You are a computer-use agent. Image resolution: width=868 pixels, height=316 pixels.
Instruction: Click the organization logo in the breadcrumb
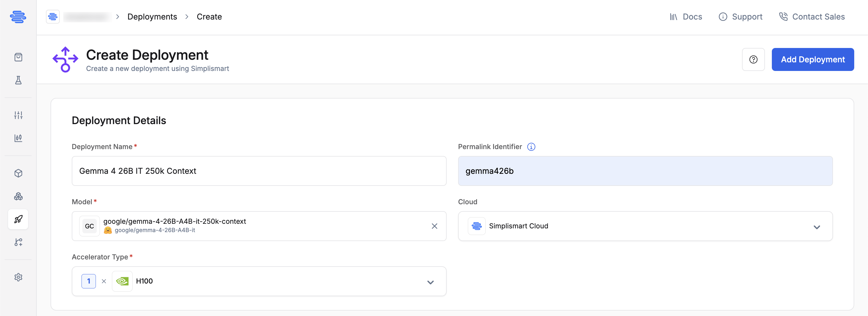point(53,17)
